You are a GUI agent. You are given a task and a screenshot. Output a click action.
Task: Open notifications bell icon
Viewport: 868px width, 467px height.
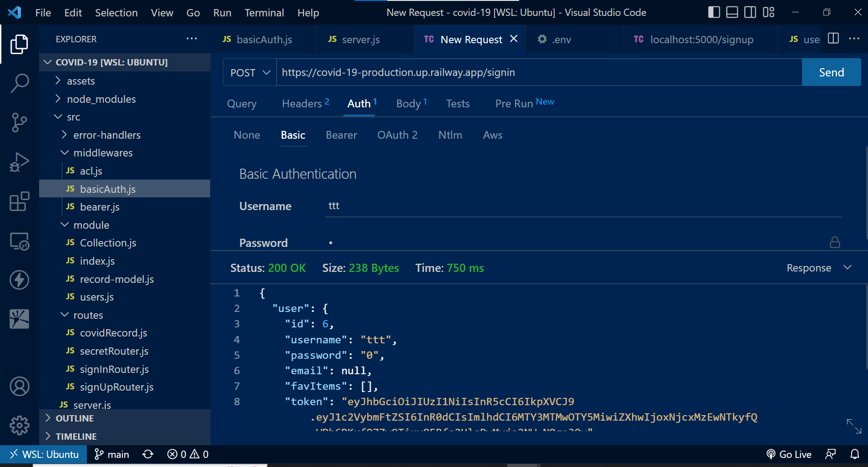tap(855, 454)
